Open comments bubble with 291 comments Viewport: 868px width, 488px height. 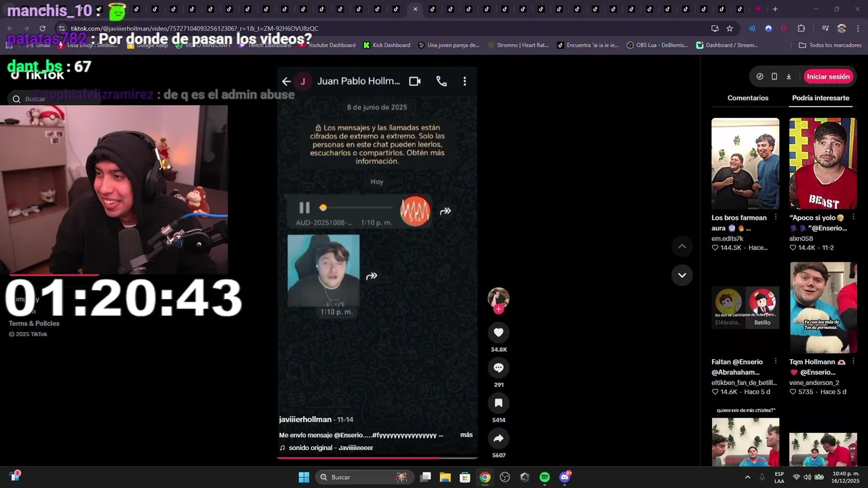point(498,367)
